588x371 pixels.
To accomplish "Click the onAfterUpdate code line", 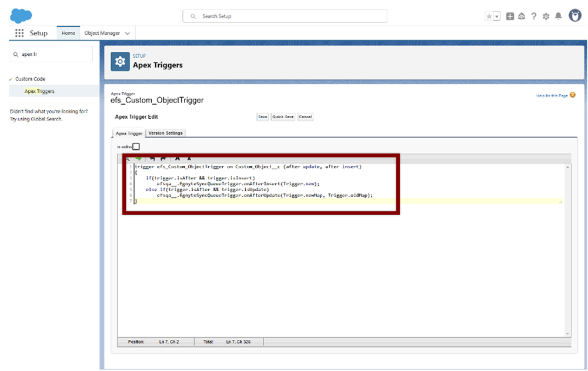I will [x=265, y=195].
